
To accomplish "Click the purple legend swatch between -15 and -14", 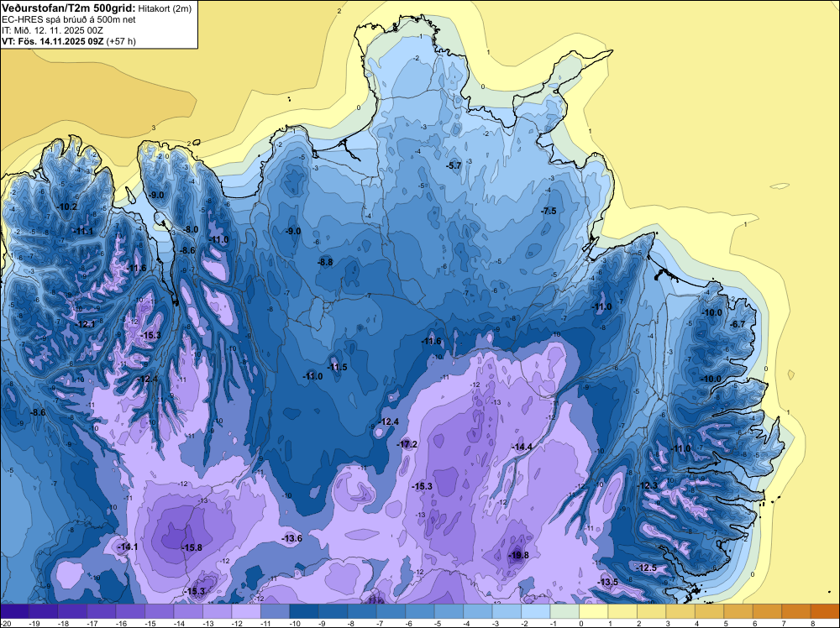I will pyautogui.click(x=160, y=611).
